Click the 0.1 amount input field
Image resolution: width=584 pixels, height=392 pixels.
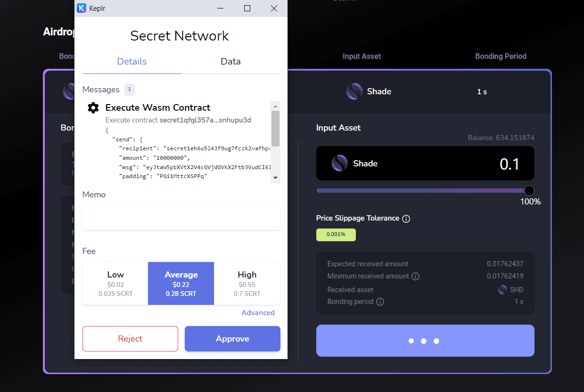(x=509, y=164)
